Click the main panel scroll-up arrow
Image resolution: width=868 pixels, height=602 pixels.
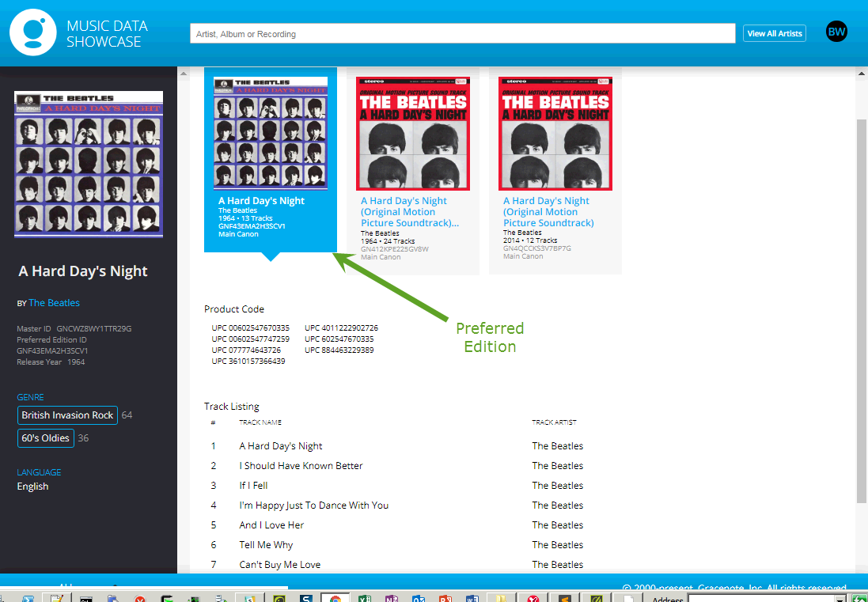861,74
